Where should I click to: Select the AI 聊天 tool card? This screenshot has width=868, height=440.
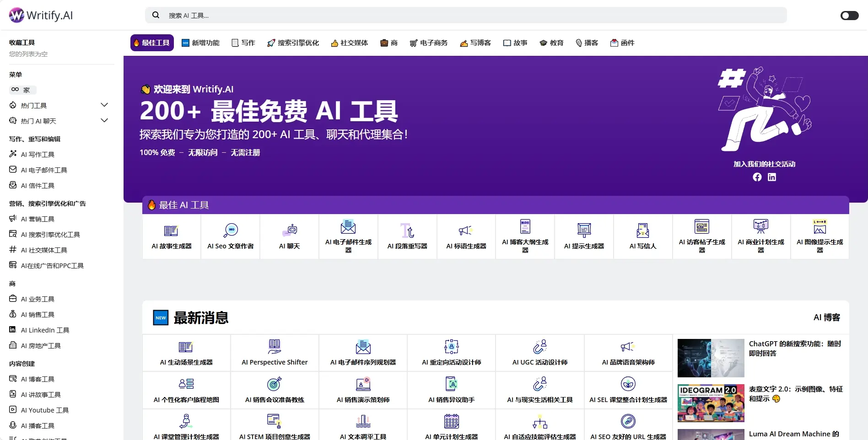(x=289, y=236)
